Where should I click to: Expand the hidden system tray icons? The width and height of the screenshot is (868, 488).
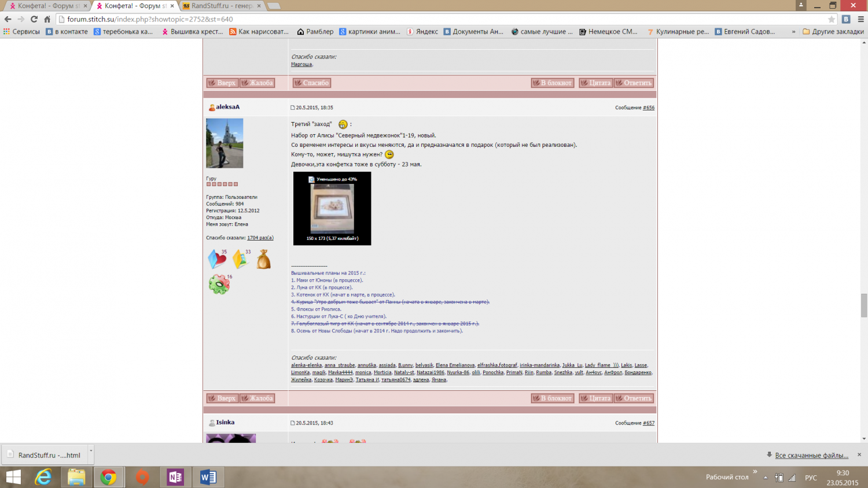coord(766,478)
